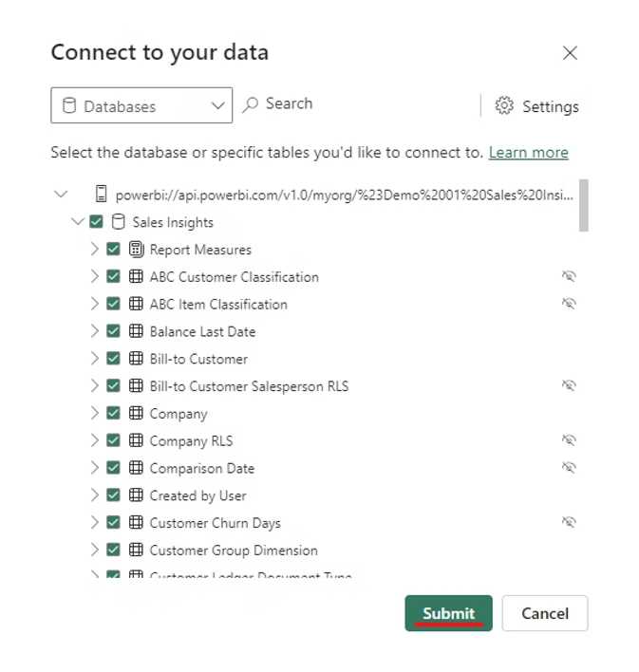This screenshot has width=639, height=672.
Task: Uncheck the Bill-to Customer checkbox
Action: pos(114,359)
